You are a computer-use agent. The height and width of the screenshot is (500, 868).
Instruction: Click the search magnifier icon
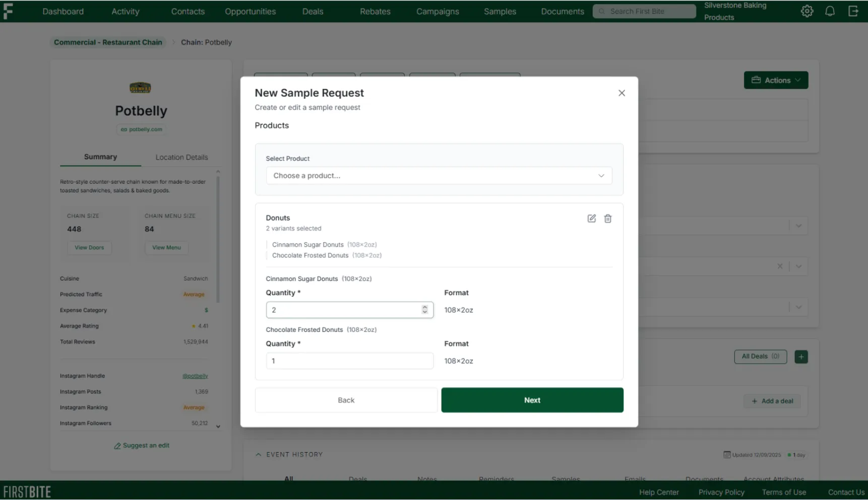[602, 11]
